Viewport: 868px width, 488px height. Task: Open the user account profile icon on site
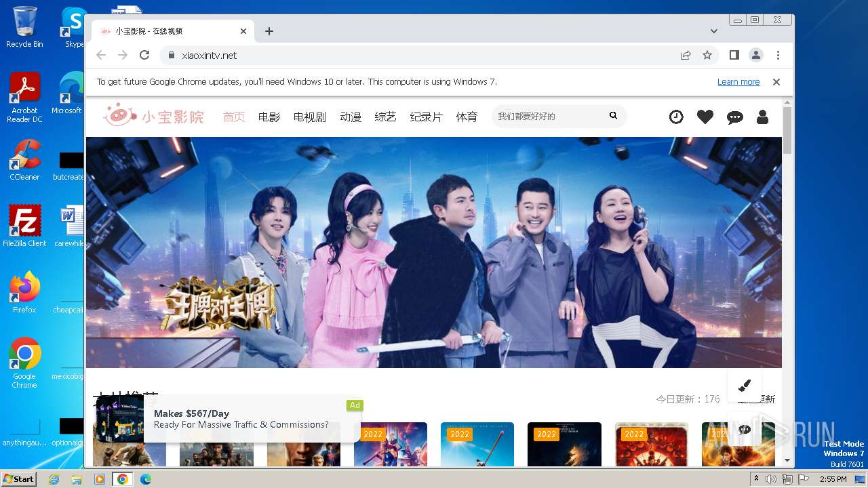click(762, 117)
